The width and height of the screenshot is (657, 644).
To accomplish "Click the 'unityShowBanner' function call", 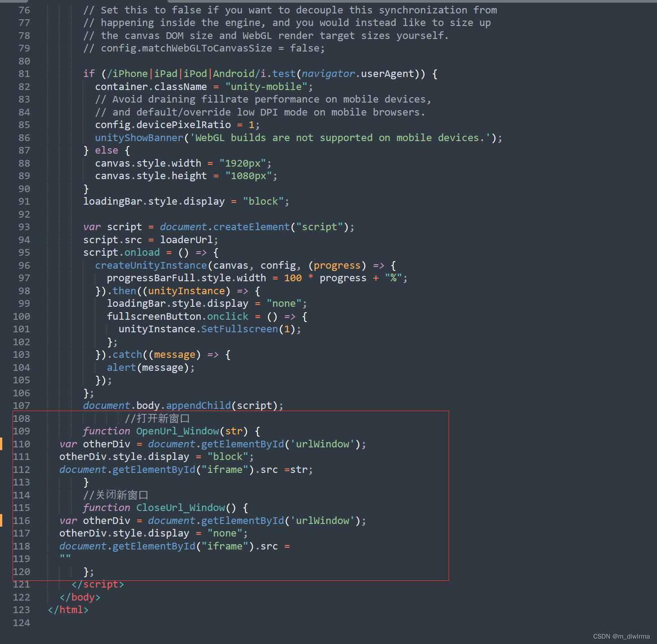I will click(139, 138).
